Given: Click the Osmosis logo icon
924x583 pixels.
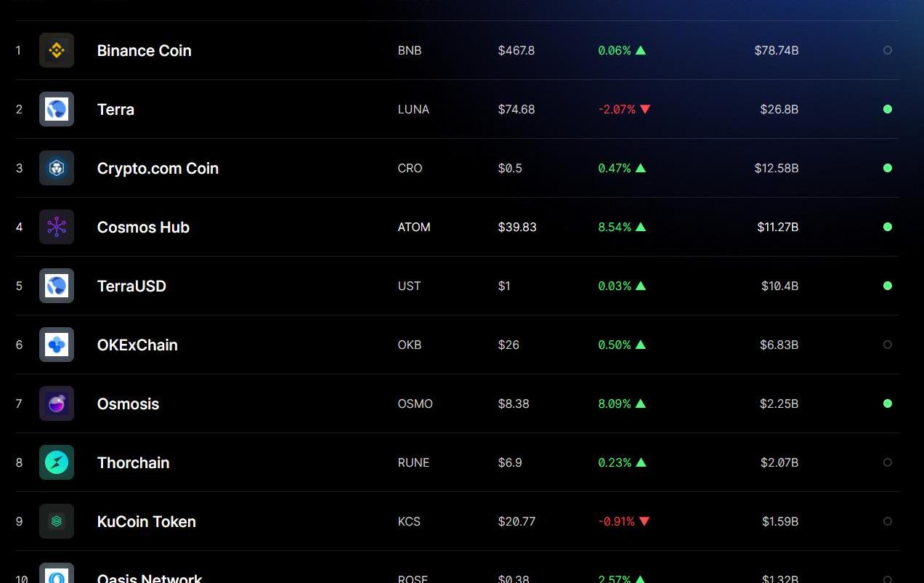Looking at the screenshot, I should pos(57,403).
